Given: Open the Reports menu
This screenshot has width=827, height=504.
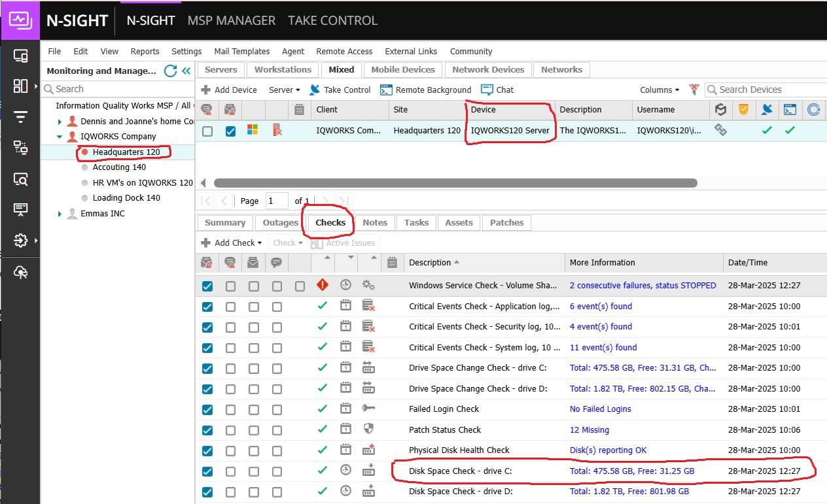Looking at the screenshot, I should tap(145, 51).
